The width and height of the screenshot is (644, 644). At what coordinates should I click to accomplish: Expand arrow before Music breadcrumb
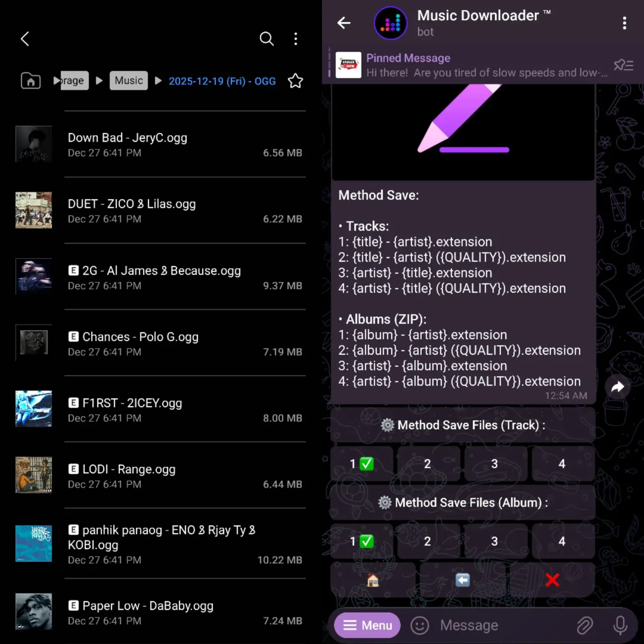coord(99,80)
